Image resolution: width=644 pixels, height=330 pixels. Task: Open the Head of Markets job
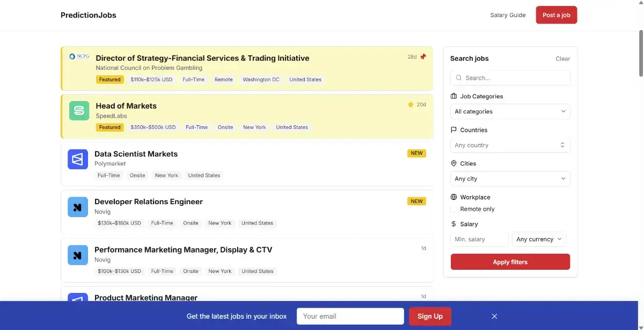coord(126,106)
